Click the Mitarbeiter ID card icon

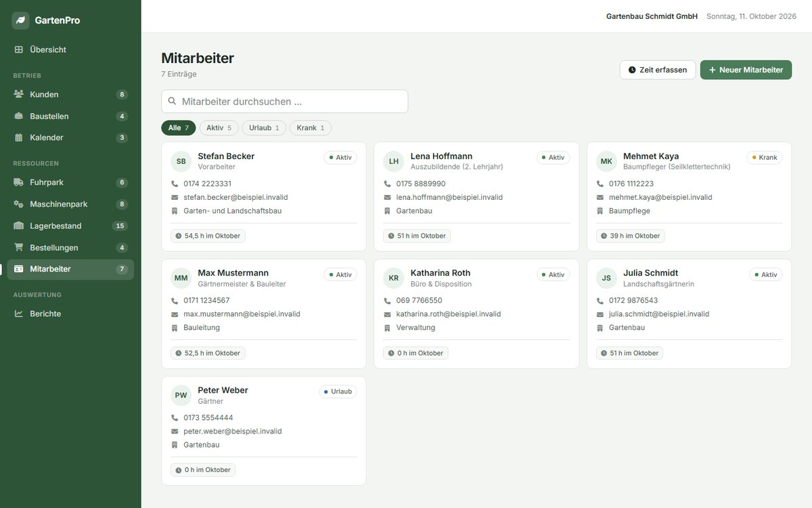click(19, 269)
